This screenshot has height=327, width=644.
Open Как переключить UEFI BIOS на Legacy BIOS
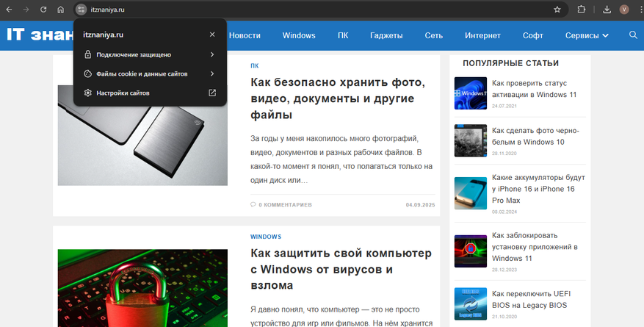click(532, 300)
